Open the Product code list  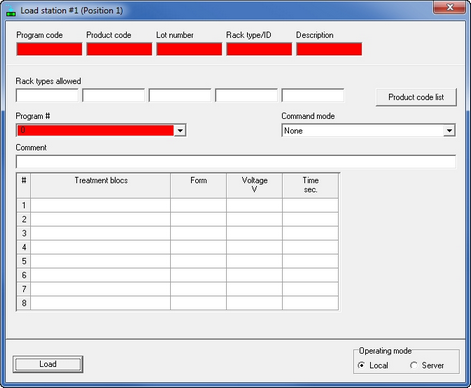[416, 97]
